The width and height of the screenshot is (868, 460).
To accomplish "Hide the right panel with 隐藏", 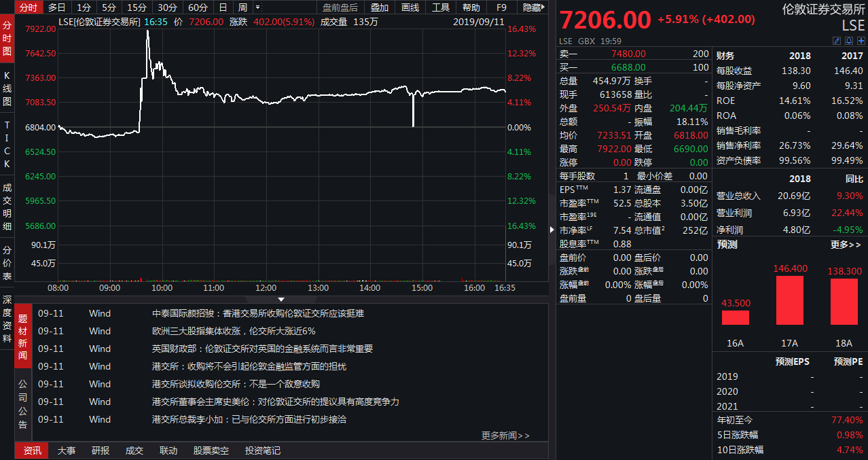I will 533,7.
